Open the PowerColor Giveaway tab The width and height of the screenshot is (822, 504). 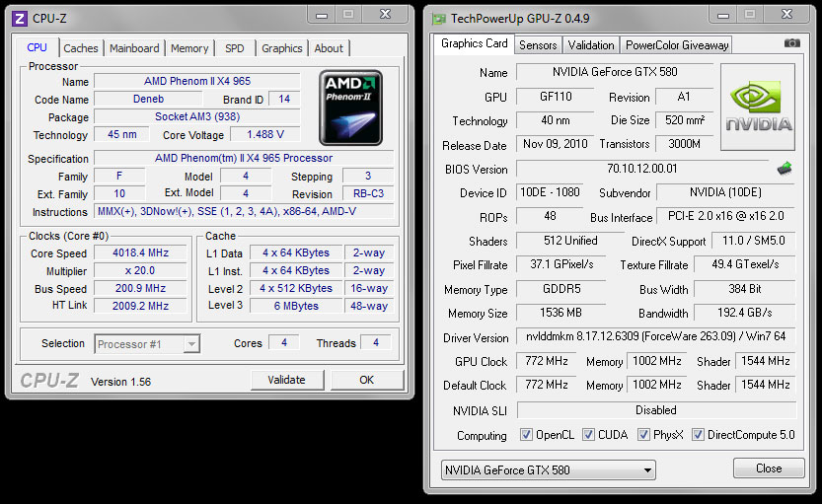click(677, 45)
